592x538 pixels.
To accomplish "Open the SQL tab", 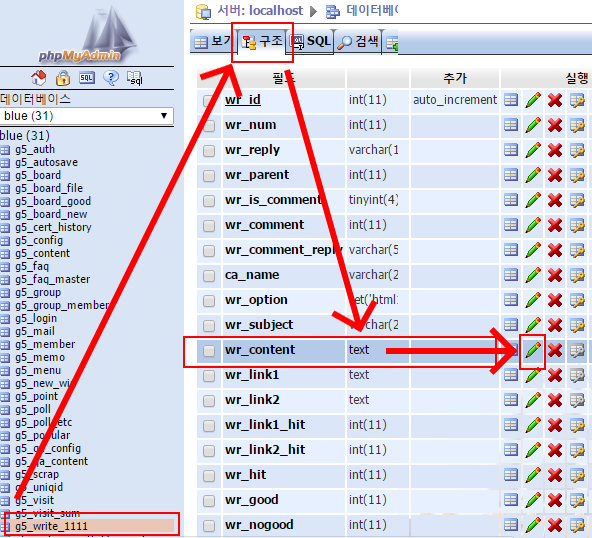I will pos(311,41).
